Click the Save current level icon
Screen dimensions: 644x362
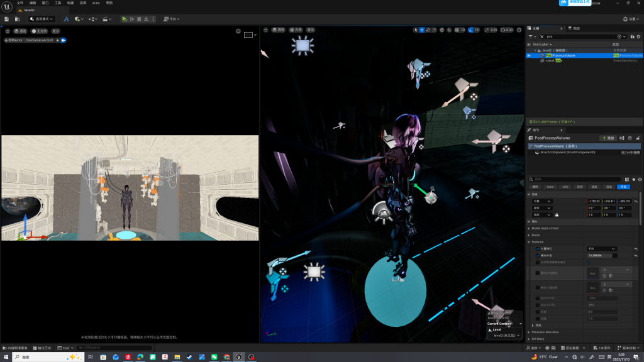pos(7,19)
